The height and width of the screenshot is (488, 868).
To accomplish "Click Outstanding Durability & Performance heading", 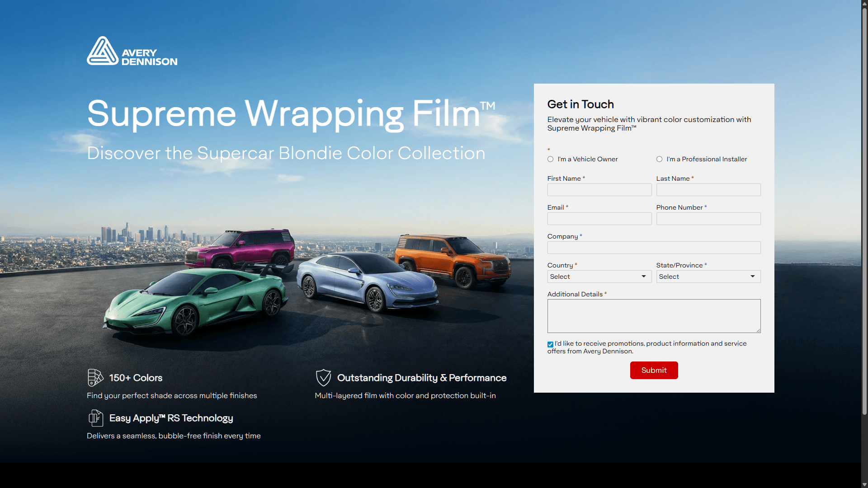I will coord(422,378).
